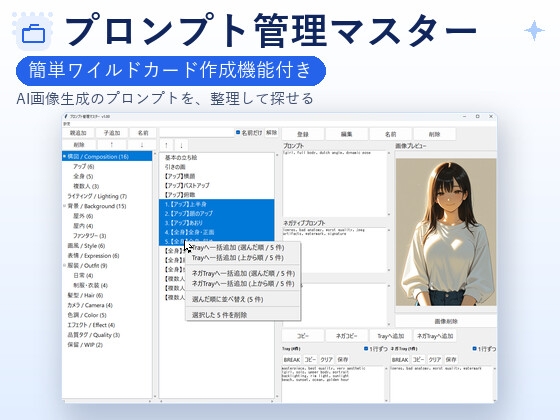Select 髪型 / Hair (6) category

coord(85,295)
